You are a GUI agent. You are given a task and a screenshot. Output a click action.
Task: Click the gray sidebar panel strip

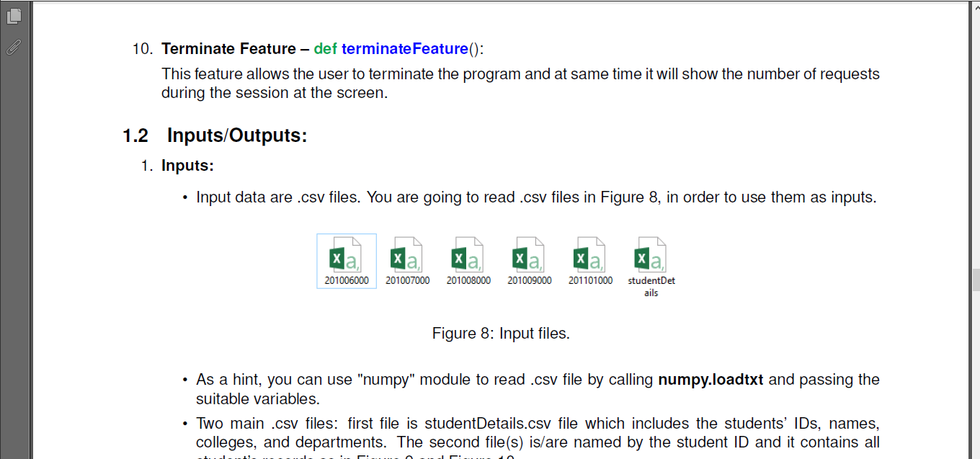pyautogui.click(x=13, y=252)
